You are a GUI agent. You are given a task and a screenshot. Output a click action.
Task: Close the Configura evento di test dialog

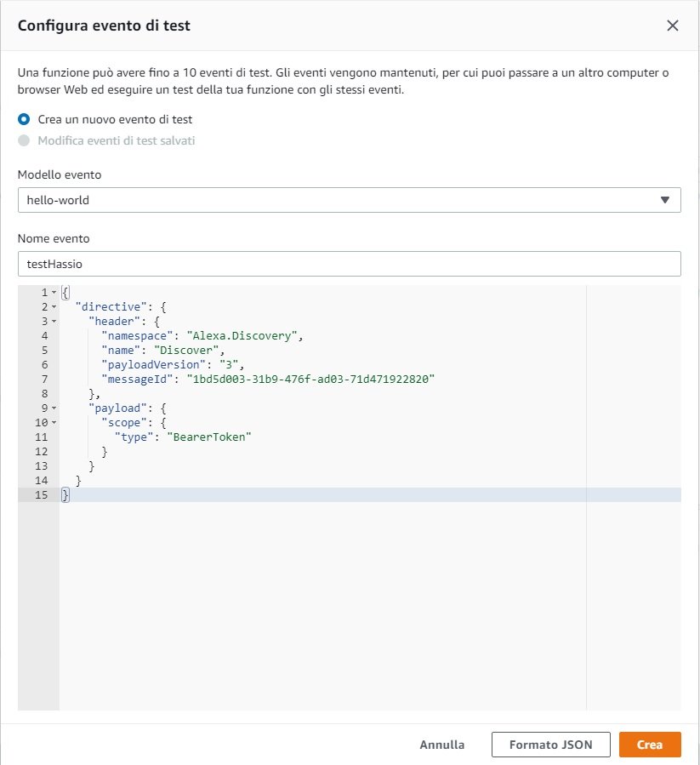coord(673,26)
